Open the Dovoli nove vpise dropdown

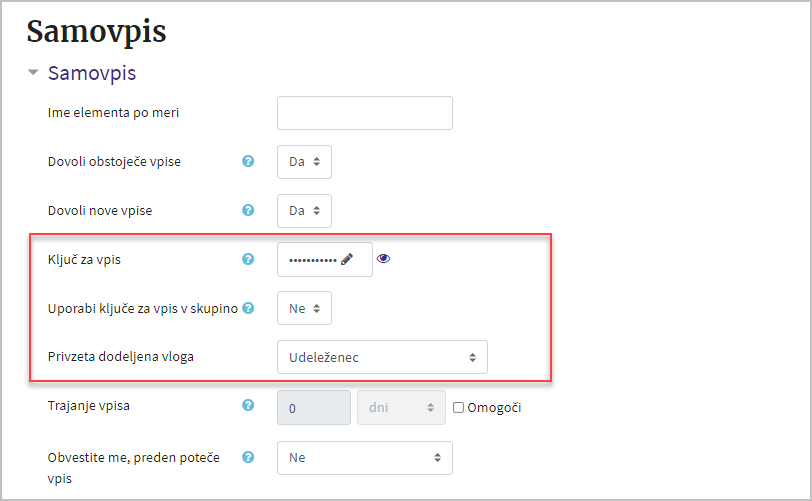(304, 211)
